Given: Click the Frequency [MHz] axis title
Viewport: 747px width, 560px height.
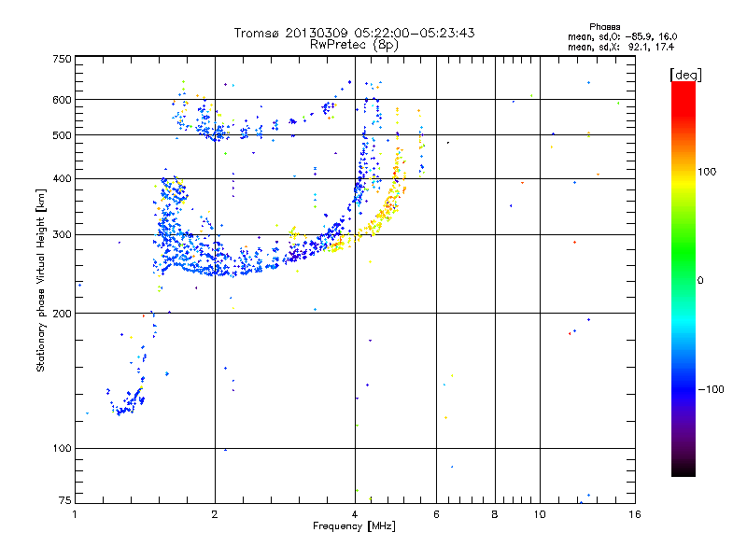Looking at the screenshot, I should (x=354, y=526).
